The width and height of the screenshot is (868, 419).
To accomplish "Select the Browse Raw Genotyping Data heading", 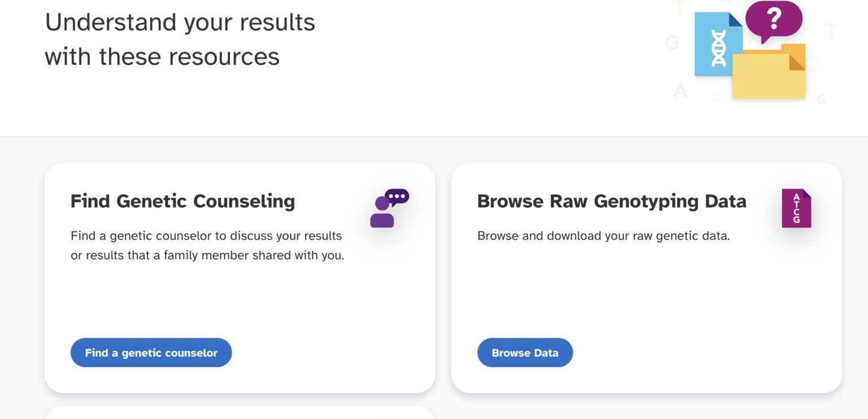I will tap(612, 202).
